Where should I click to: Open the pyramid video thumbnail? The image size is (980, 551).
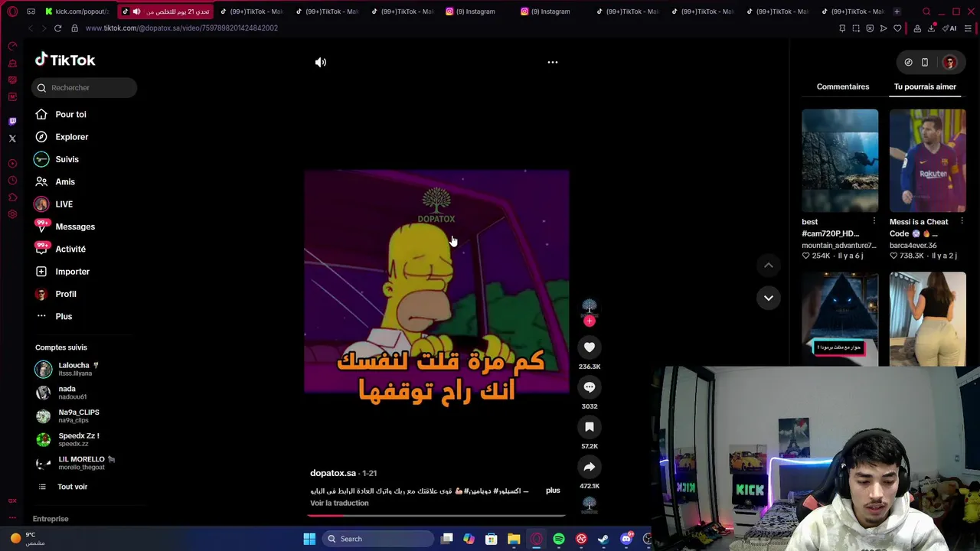point(840,319)
